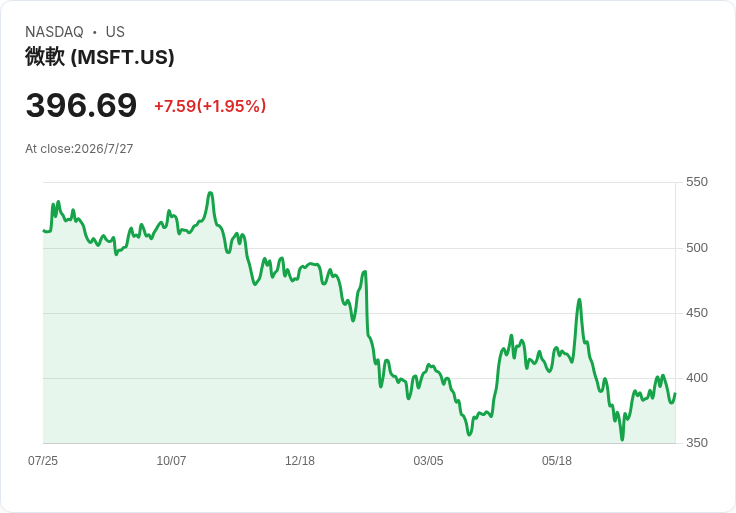
Task: Click the US market label
Action: click(115, 32)
